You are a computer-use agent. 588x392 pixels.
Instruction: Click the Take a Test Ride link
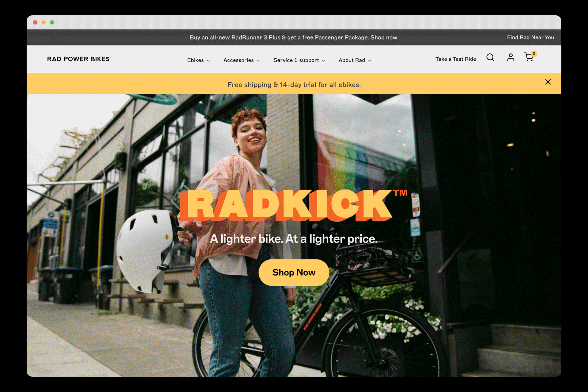456,59
